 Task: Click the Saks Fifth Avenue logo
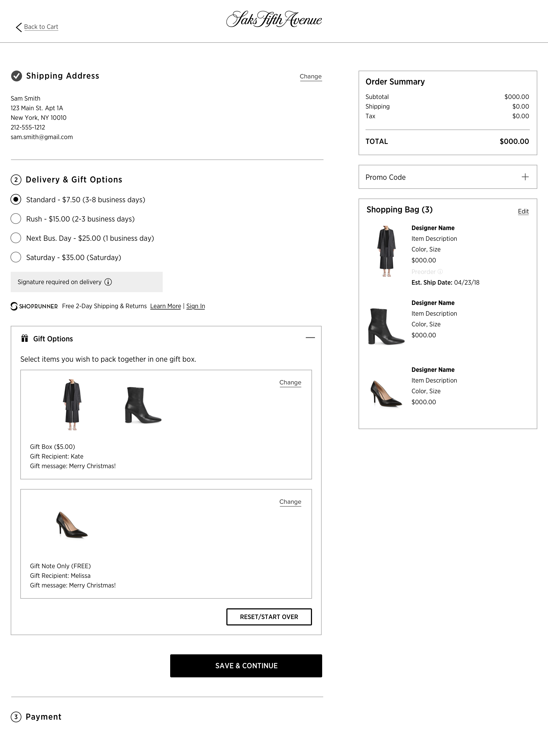pos(274,19)
